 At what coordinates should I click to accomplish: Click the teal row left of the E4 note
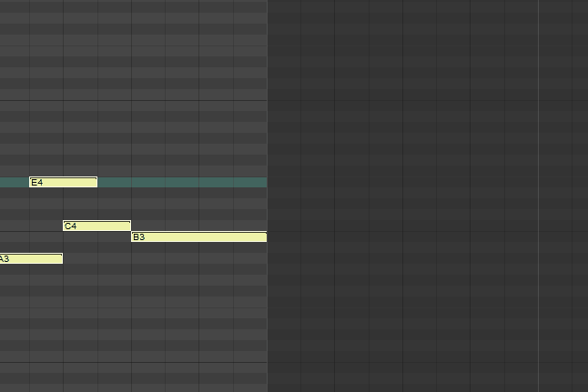click(x=15, y=183)
